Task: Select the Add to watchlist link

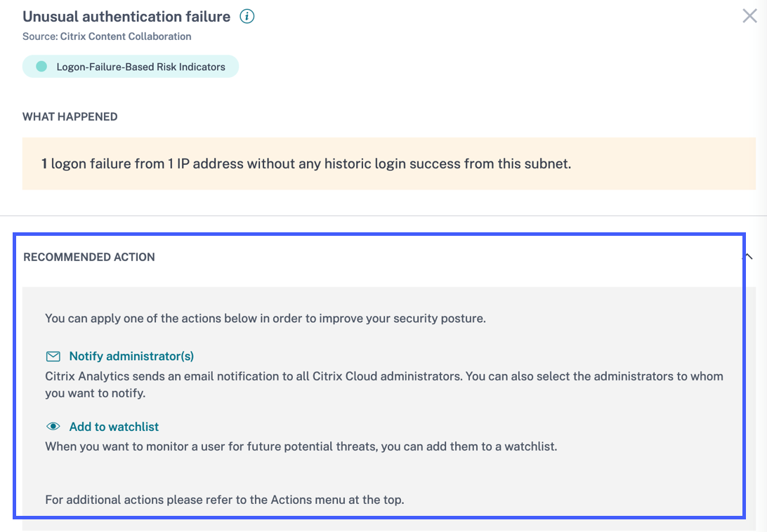Action: click(x=114, y=427)
